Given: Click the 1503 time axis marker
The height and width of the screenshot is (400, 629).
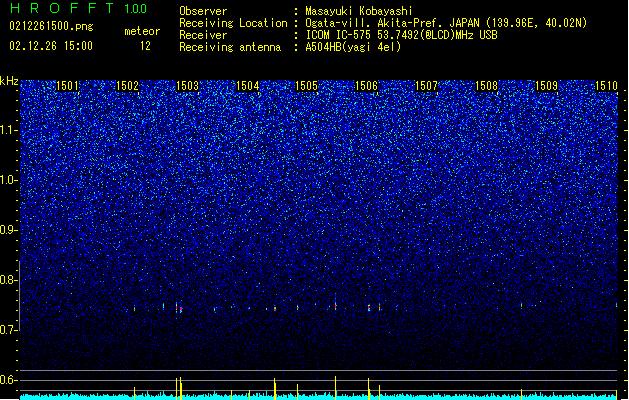Looking at the screenshot, I should point(187,86).
